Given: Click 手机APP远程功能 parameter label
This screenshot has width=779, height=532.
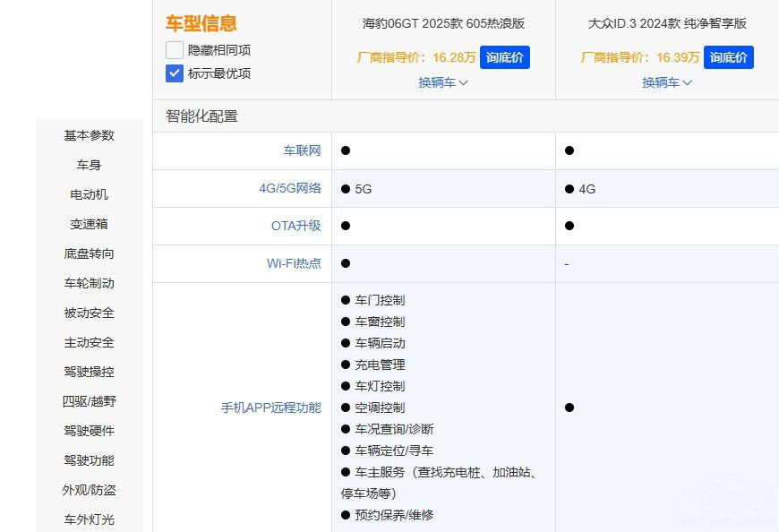Looking at the screenshot, I should tap(270, 408).
